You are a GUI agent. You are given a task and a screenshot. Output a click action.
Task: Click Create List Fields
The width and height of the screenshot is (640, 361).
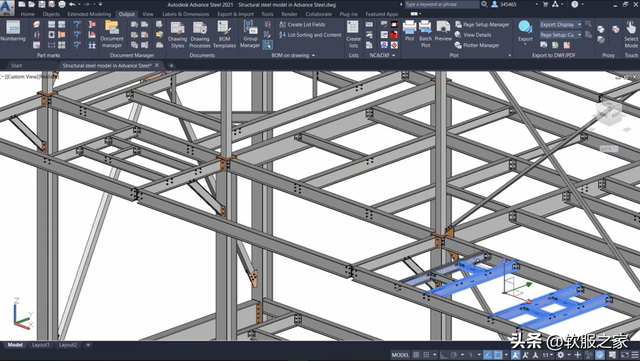[x=302, y=25]
